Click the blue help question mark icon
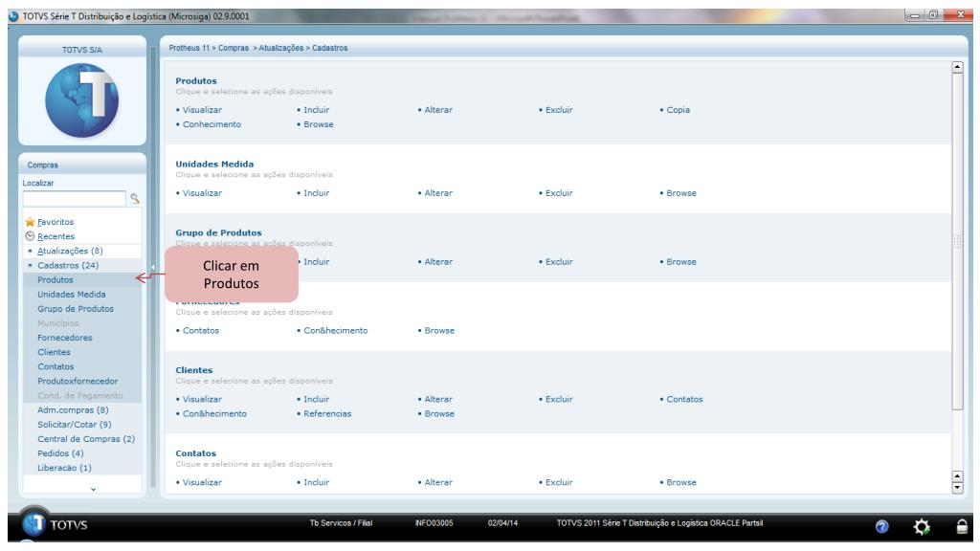980x551 pixels. tap(881, 527)
